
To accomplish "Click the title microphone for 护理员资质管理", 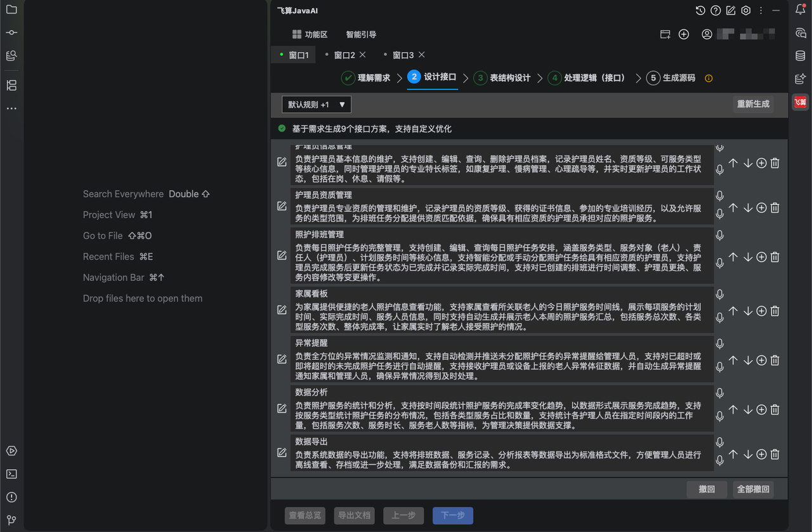I will coord(720,196).
